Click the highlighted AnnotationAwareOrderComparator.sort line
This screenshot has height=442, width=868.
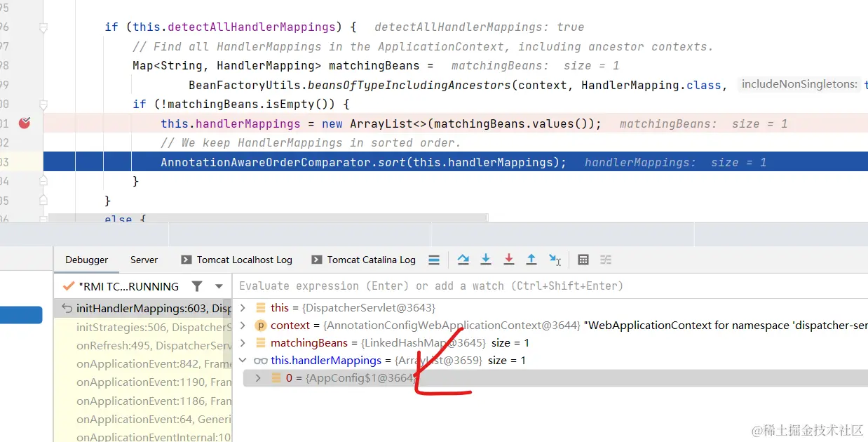click(x=456, y=162)
